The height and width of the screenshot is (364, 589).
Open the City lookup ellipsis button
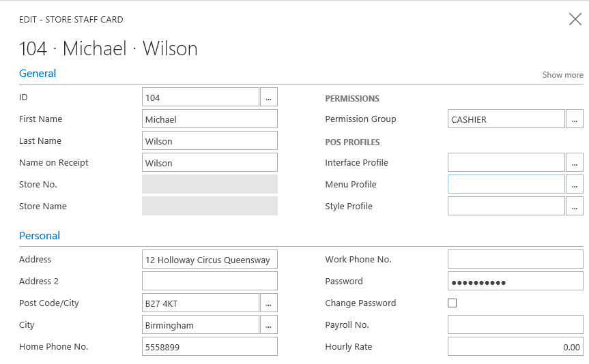(269, 325)
